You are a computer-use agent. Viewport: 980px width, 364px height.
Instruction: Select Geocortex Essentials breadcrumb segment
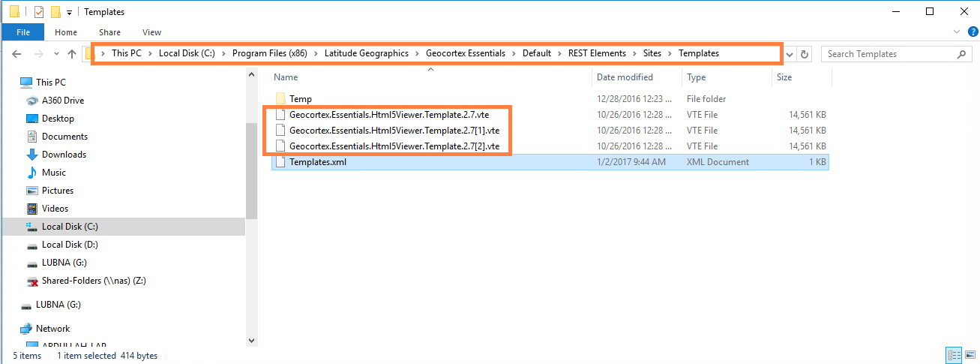pos(466,53)
